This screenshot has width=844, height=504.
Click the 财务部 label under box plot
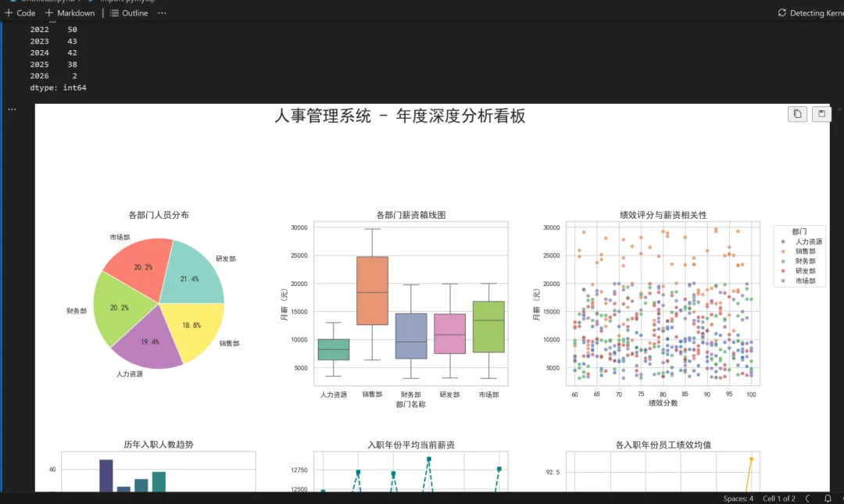coord(411,395)
